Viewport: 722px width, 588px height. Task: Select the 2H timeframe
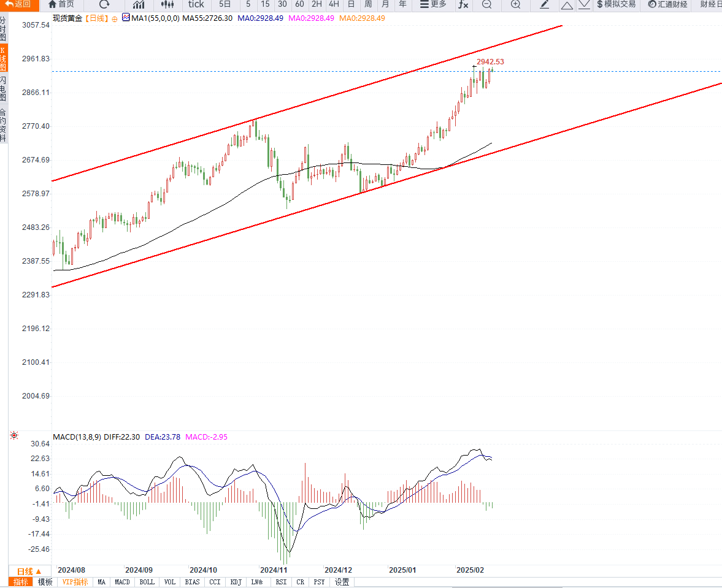[x=317, y=5]
